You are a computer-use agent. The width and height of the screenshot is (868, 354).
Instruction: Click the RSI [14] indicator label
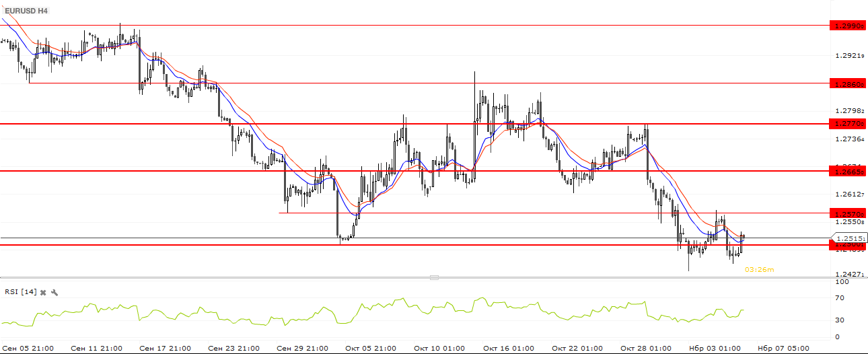[20, 291]
